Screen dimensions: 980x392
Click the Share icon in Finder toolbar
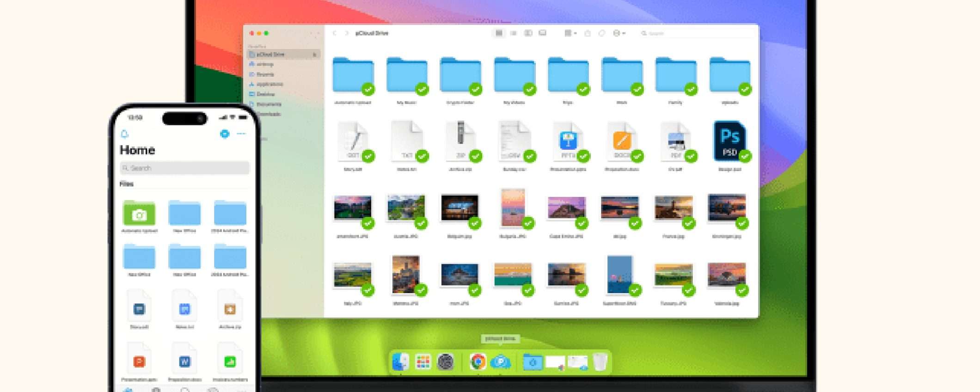tap(588, 33)
